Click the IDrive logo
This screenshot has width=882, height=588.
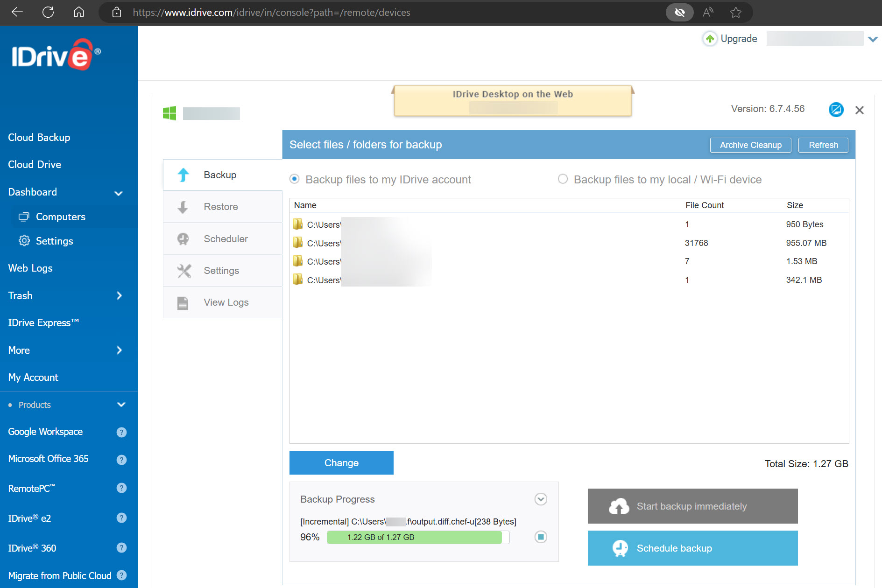point(56,55)
